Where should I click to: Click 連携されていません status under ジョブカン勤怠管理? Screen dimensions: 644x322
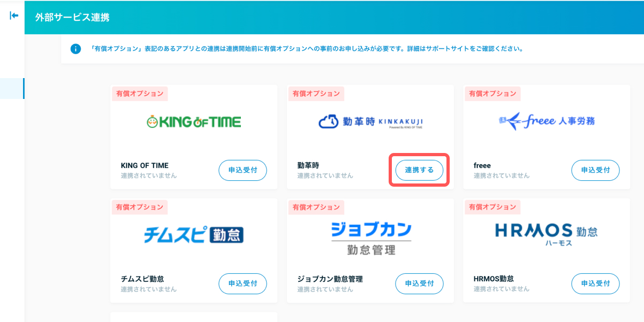point(325,289)
